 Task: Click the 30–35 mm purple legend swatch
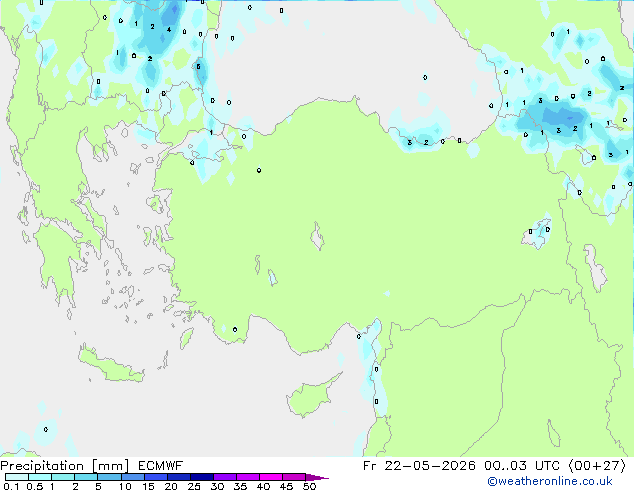pyautogui.click(x=225, y=477)
